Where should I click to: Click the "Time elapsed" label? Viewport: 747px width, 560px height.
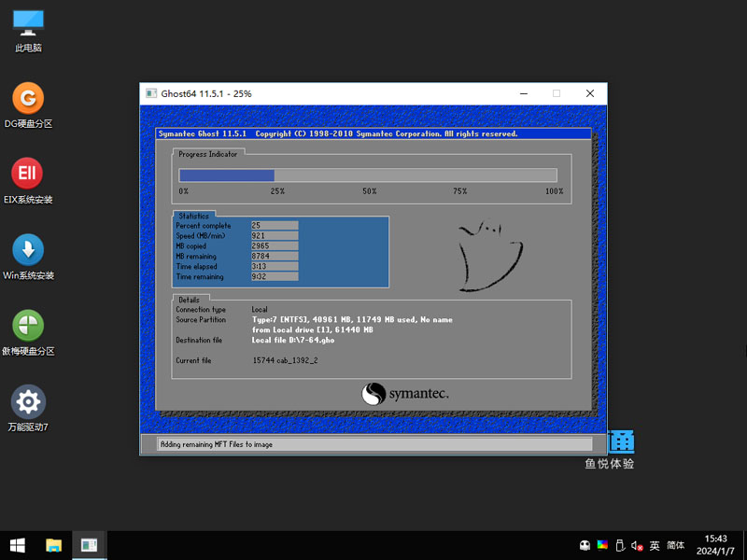pyautogui.click(x=196, y=267)
